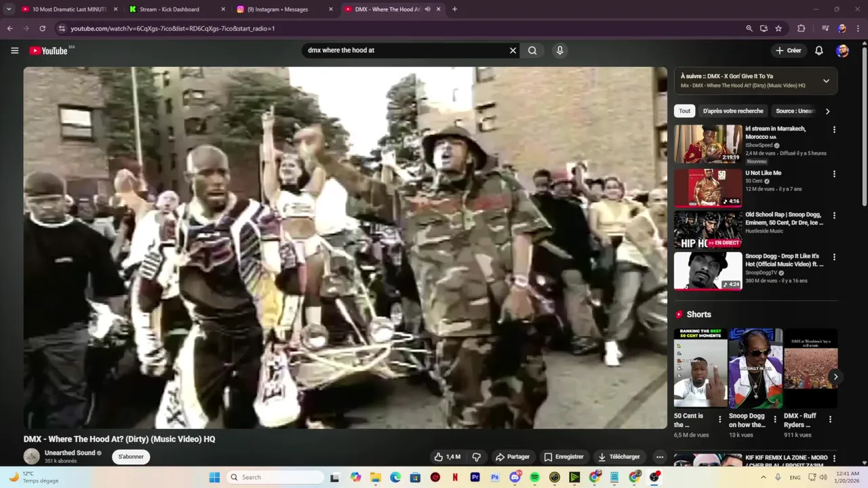The width and height of the screenshot is (868, 488).
Task: Go back in Chrome
Action: click(x=9, y=28)
